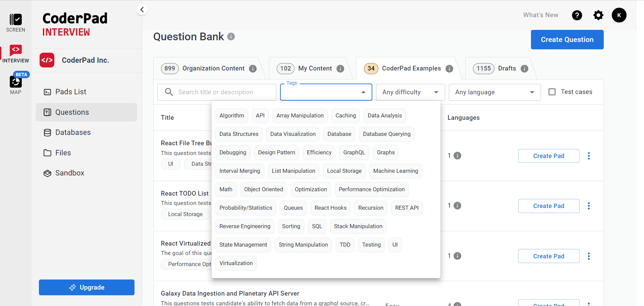
Task: Open the help question mark icon
Action: click(577, 15)
